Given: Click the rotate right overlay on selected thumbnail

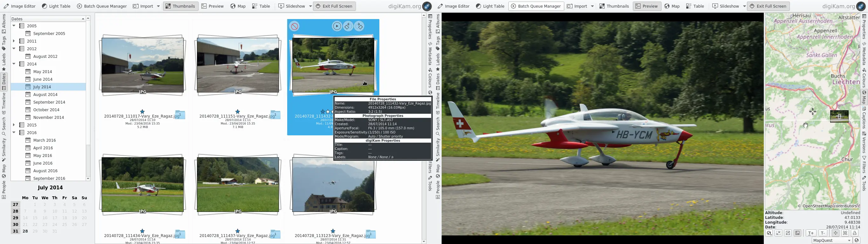Looking at the screenshot, I should tap(359, 26).
